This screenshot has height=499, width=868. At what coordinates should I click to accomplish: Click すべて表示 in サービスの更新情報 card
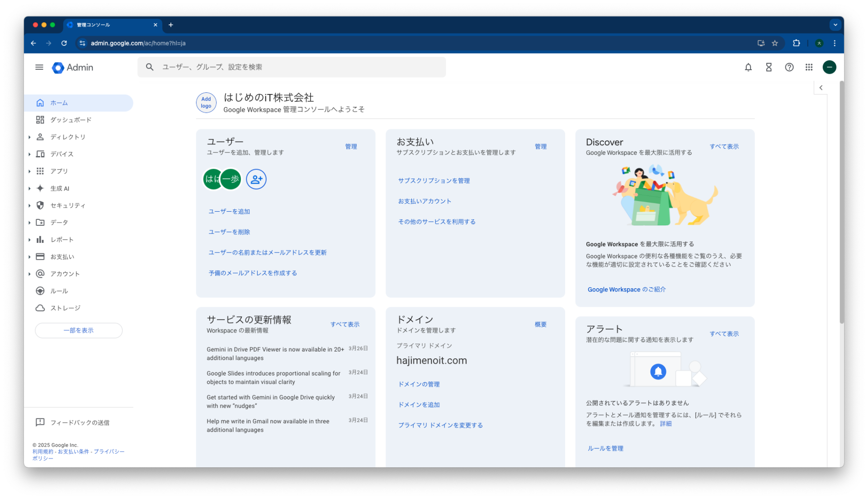344,324
